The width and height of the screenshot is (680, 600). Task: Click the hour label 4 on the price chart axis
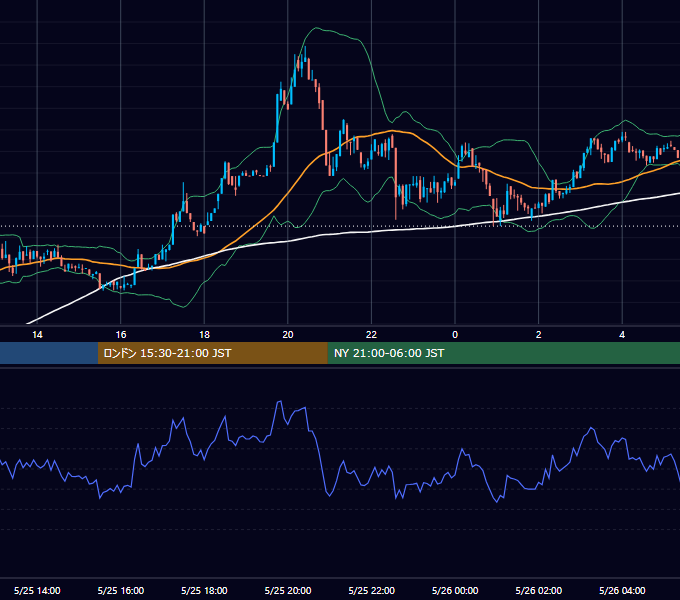click(x=622, y=335)
